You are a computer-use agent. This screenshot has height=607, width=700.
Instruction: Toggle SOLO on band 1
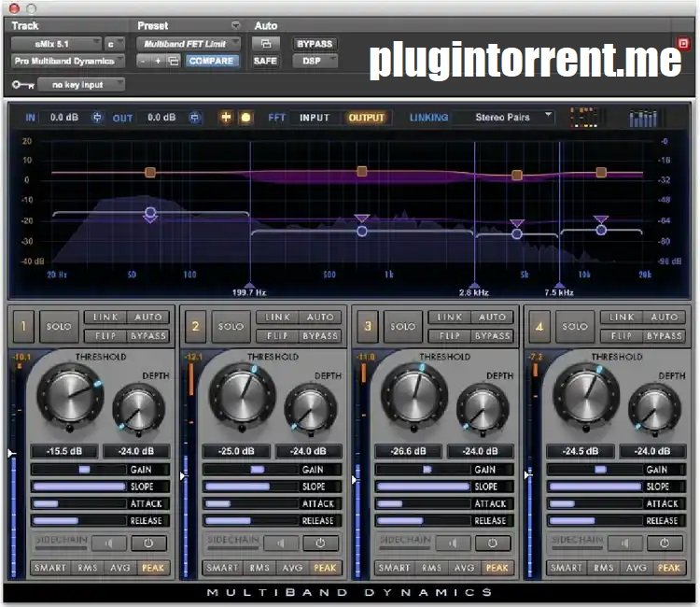tap(59, 327)
